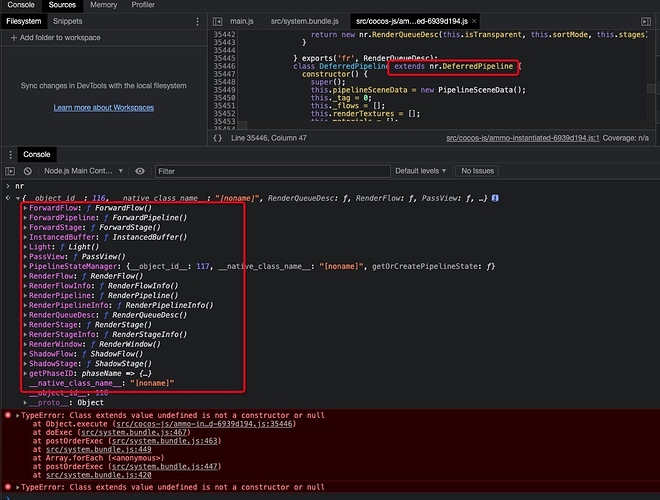Switch to the Memory tab

(104, 5)
